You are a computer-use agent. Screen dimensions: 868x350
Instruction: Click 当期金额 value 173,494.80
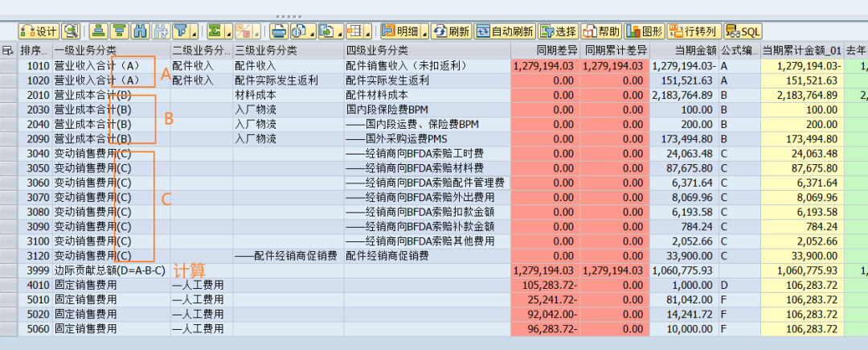coord(684,139)
